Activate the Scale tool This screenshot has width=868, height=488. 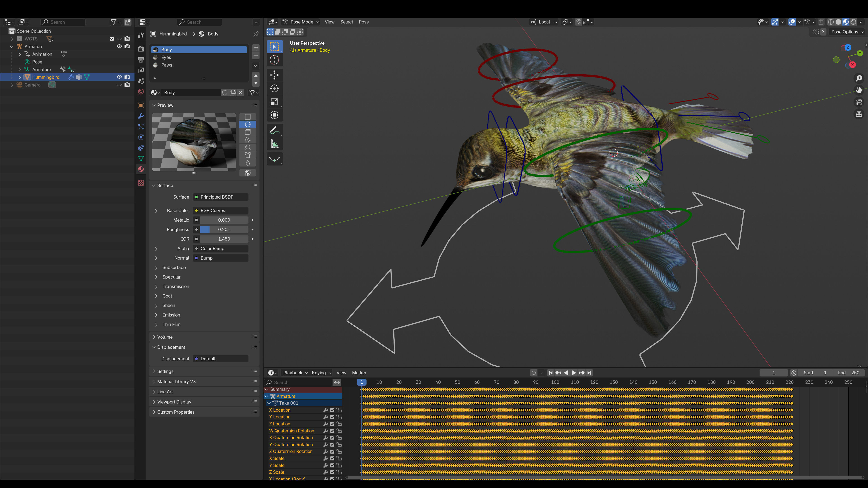274,102
